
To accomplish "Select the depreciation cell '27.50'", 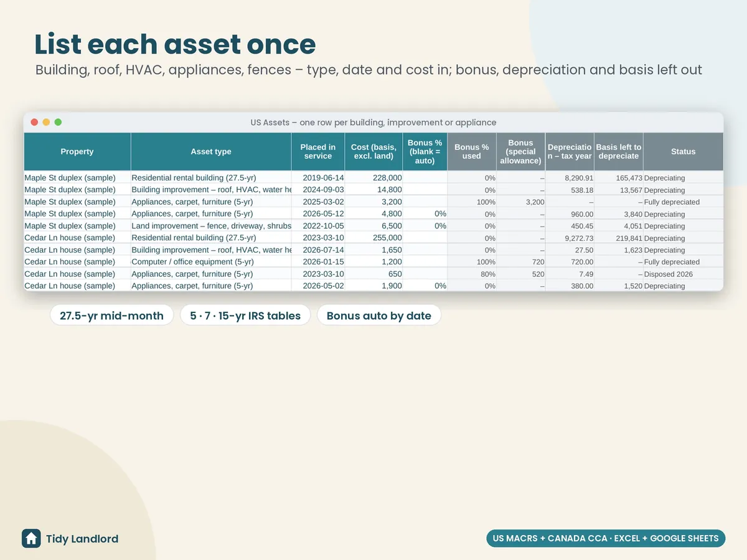I will [x=570, y=250].
